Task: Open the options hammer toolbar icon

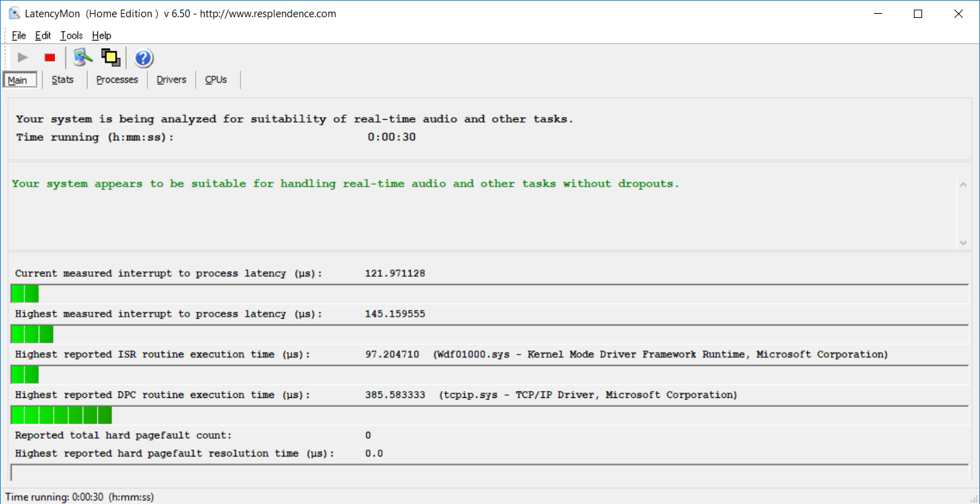Action: coord(83,58)
